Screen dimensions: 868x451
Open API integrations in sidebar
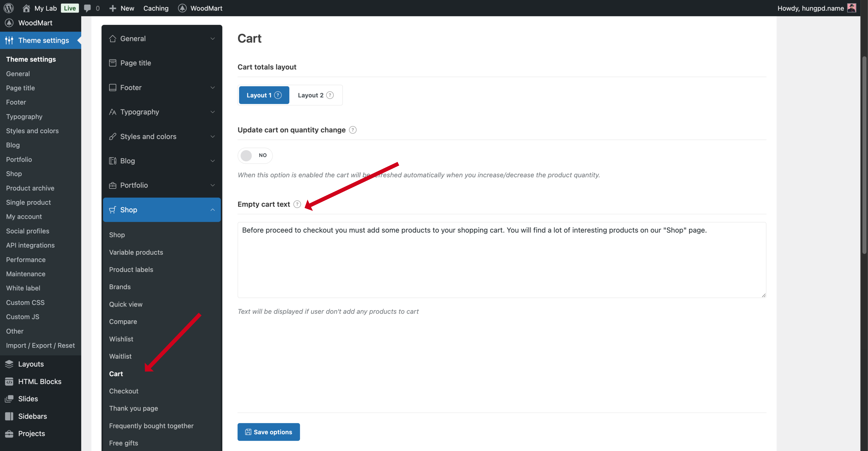tap(30, 246)
